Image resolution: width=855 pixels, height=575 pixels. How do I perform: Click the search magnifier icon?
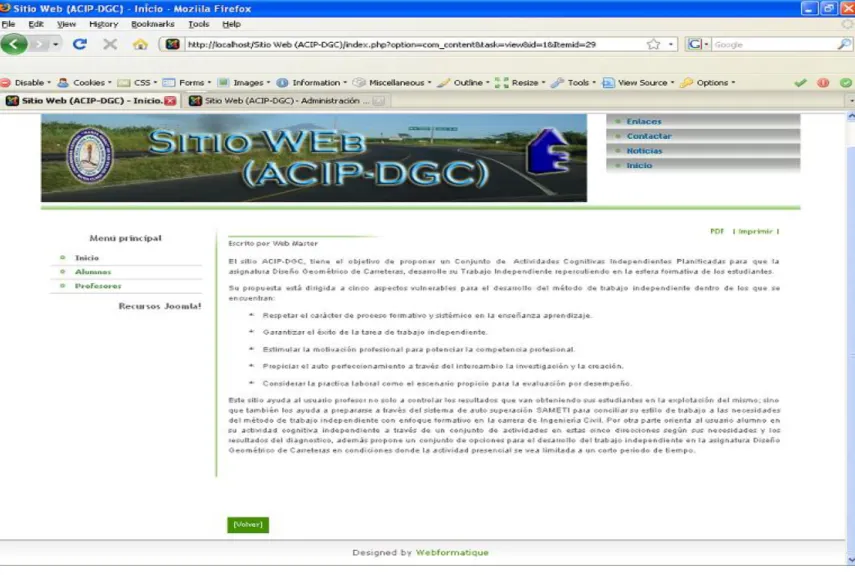pos(844,44)
